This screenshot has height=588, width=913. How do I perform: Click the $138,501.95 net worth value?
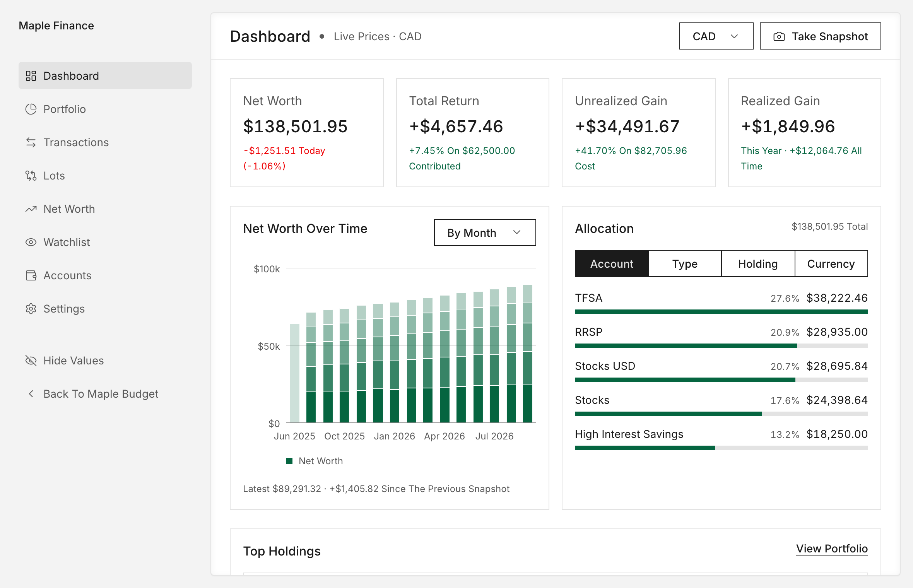[x=296, y=126]
